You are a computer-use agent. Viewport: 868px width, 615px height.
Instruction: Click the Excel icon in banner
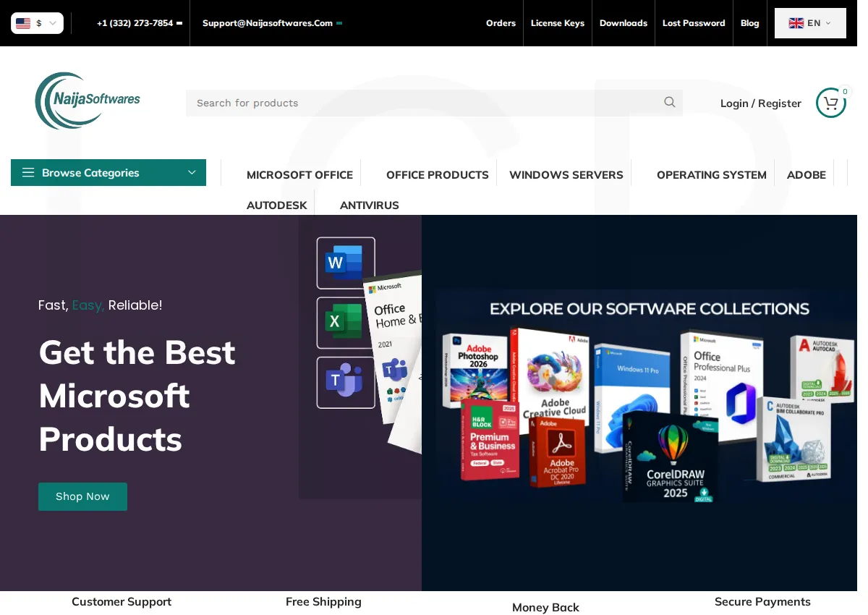pos(346,323)
